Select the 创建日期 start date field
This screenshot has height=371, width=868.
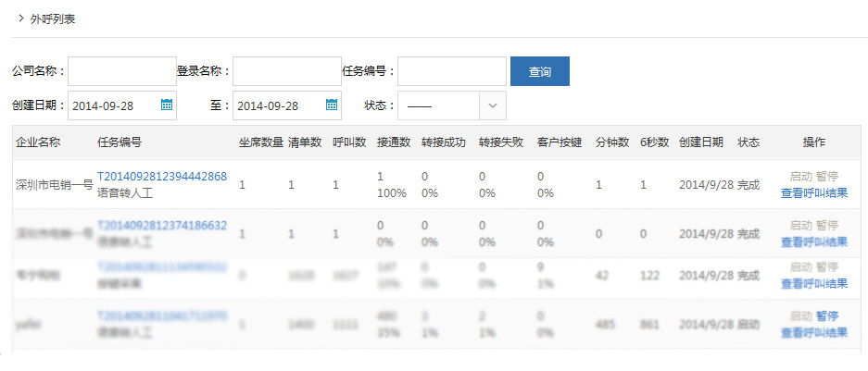click(x=113, y=105)
